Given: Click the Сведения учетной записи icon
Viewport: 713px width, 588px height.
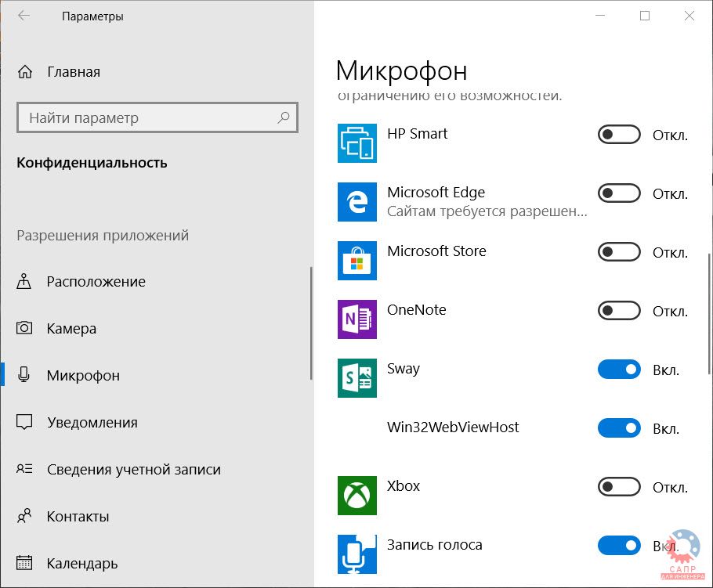Looking at the screenshot, I should pyautogui.click(x=24, y=468).
